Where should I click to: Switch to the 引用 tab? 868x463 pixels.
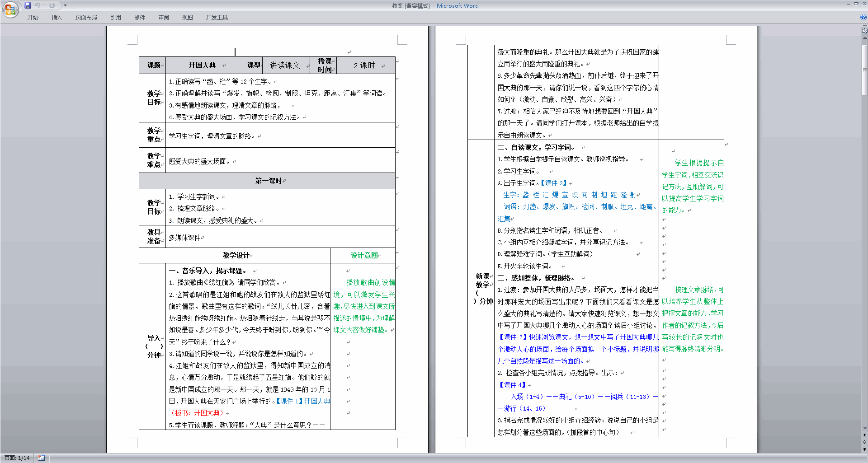click(x=115, y=17)
